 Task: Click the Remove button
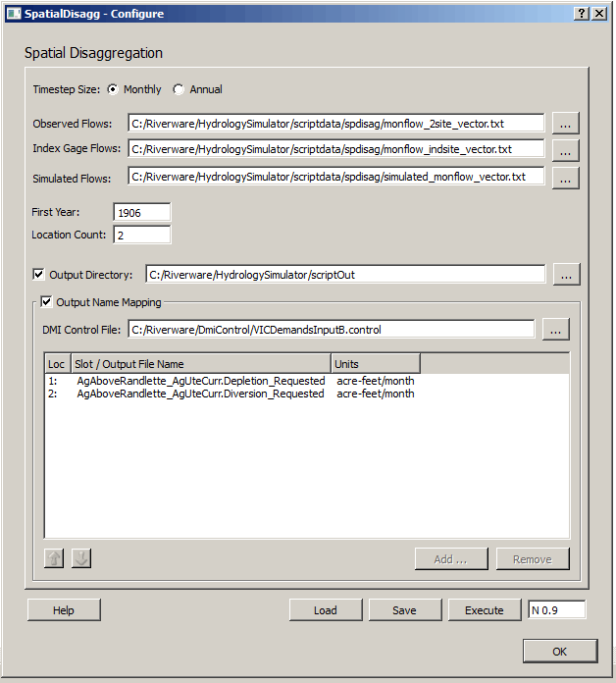pos(533,558)
